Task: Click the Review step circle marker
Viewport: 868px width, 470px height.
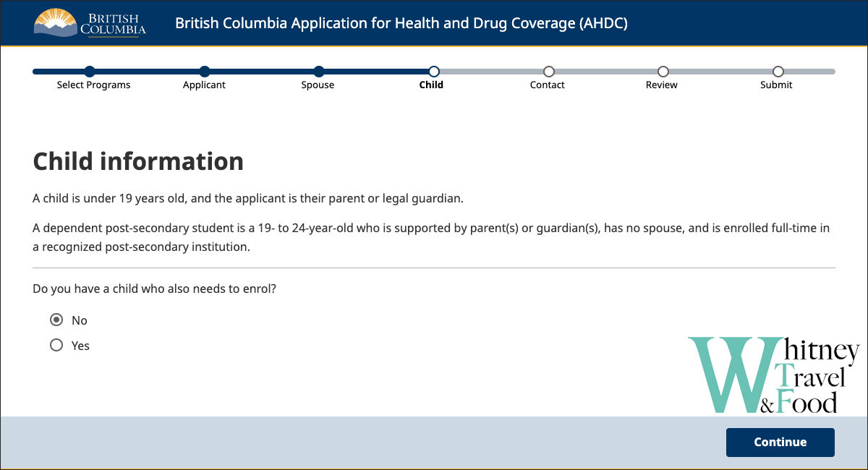Action: (x=663, y=72)
